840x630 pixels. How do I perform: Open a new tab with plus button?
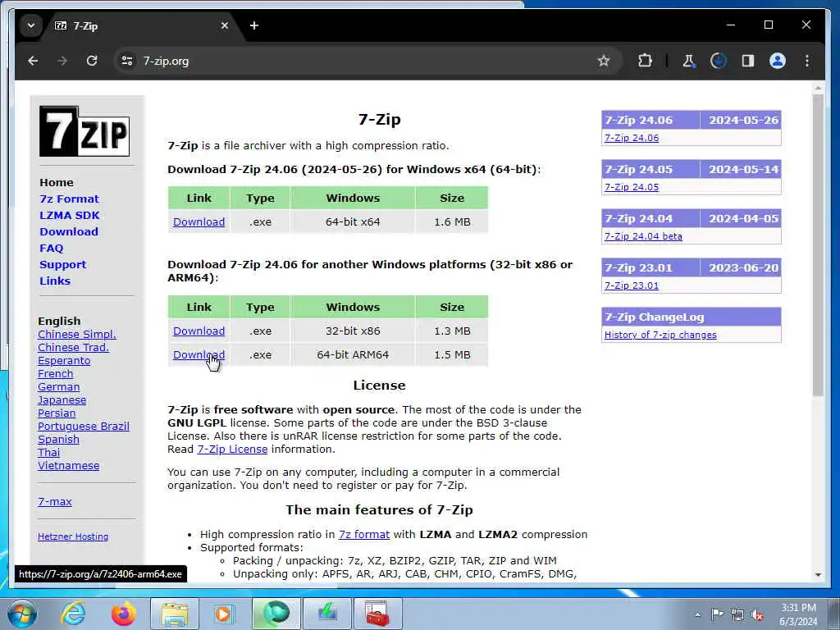pyautogui.click(x=254, y=25)
